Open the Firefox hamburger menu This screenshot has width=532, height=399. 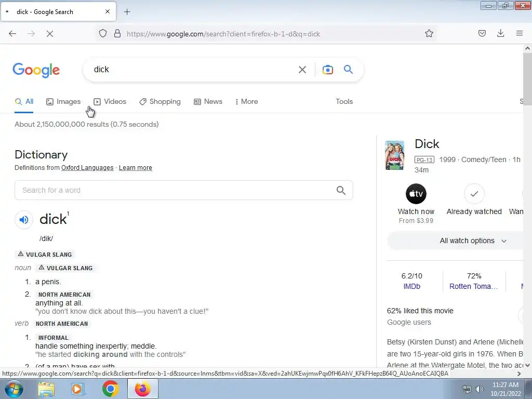(520, 33)
